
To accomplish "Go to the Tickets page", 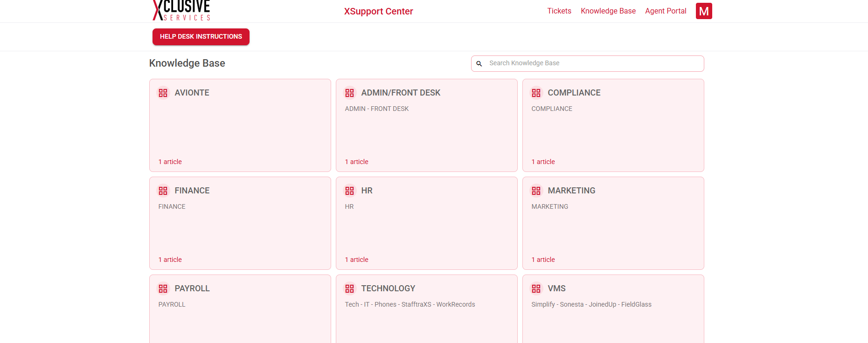I will [x=559, y=11].
